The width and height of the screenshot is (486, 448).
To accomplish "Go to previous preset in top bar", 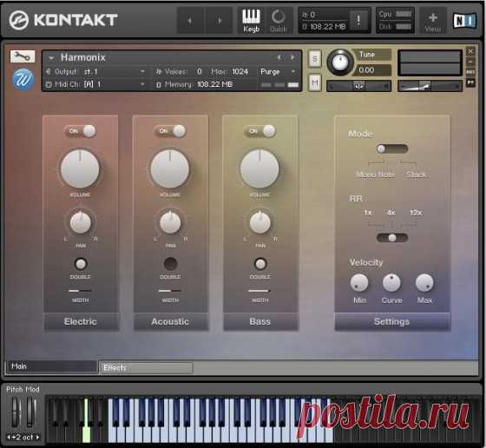I will tap(190, 21).
